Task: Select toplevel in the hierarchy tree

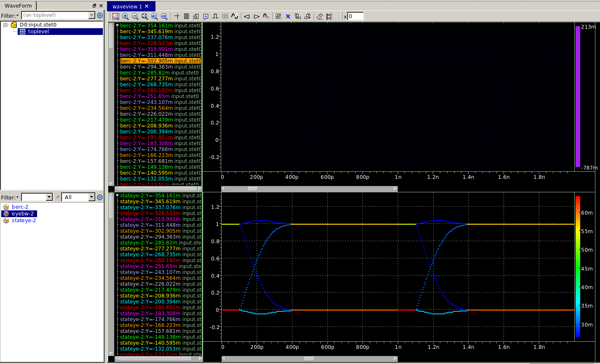Action: point(38,32)
